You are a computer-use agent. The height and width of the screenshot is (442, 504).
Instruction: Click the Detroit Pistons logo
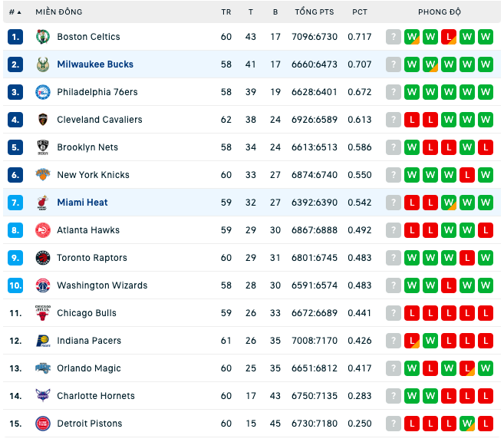click(x=42, y=424)
